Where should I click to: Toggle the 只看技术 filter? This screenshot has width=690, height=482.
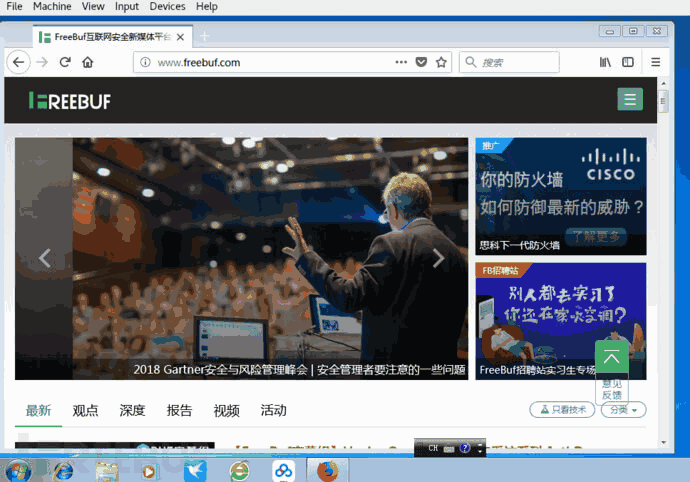click(562, 410)
